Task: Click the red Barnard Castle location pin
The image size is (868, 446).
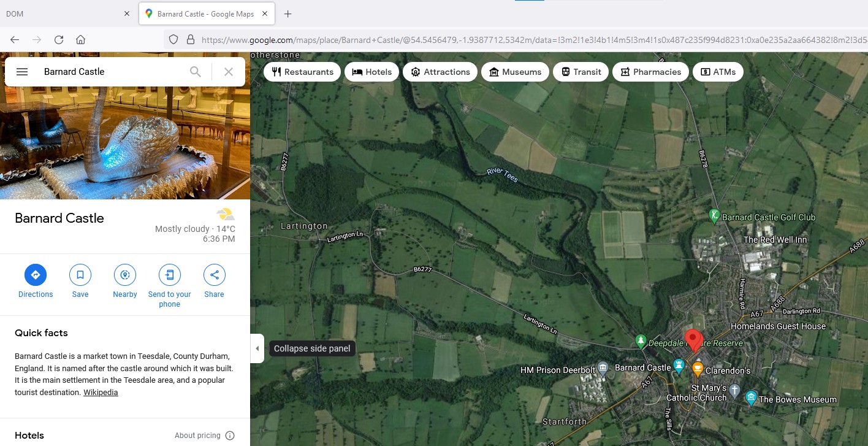Action: 693,339
